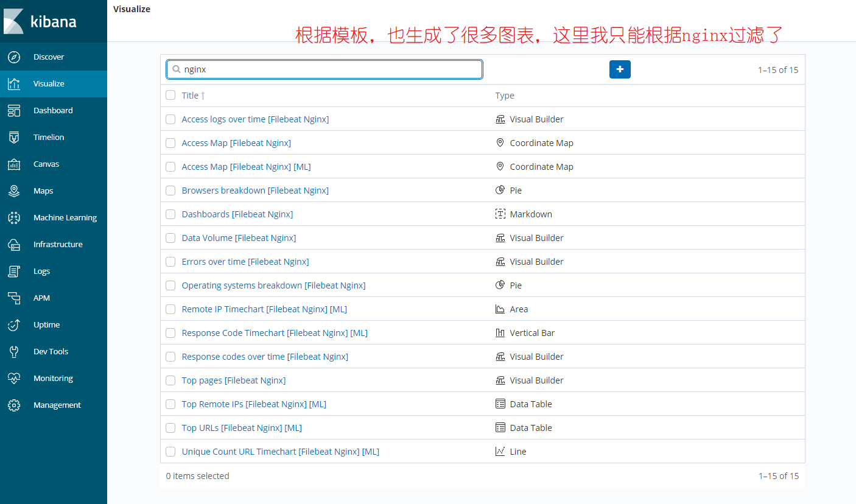The width and height of the screenshot is (856, 504).
Task: Click the Management gear icon
Action: [x=14, y=405]
